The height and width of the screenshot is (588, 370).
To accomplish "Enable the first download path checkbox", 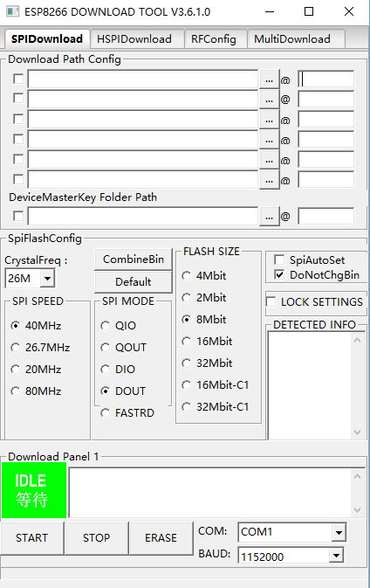I will [x=18, y=80].
